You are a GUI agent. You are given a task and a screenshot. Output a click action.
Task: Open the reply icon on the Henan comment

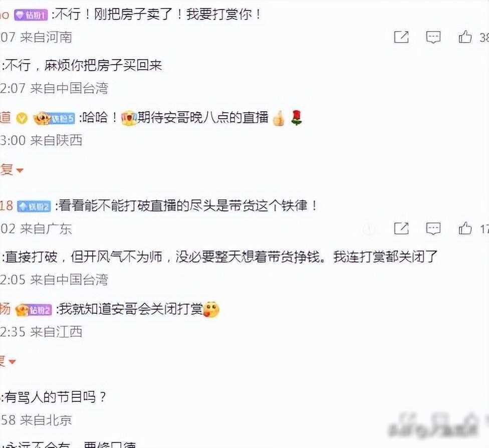(x=433, y=37)
